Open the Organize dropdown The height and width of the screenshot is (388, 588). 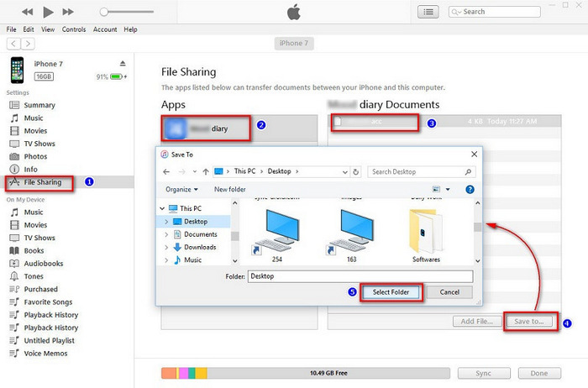[x=182, y=189]
